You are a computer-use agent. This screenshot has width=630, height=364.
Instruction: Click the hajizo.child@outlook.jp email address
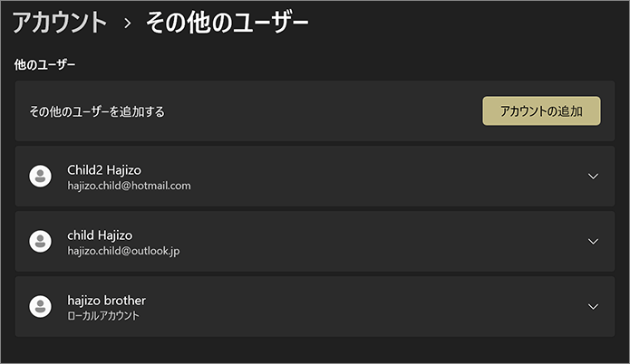point(123,251)
